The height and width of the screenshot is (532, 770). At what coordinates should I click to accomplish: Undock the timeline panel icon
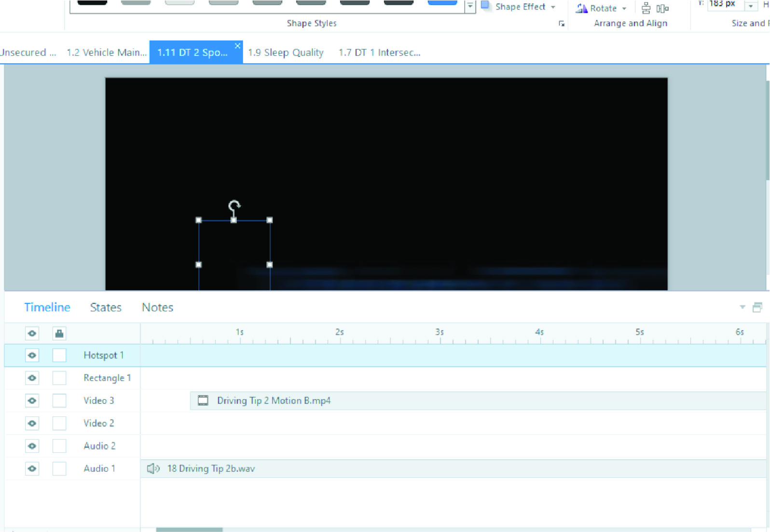coord(757,307)
